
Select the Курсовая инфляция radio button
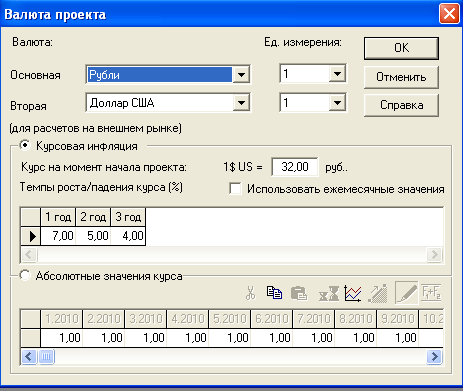point(25,145)
